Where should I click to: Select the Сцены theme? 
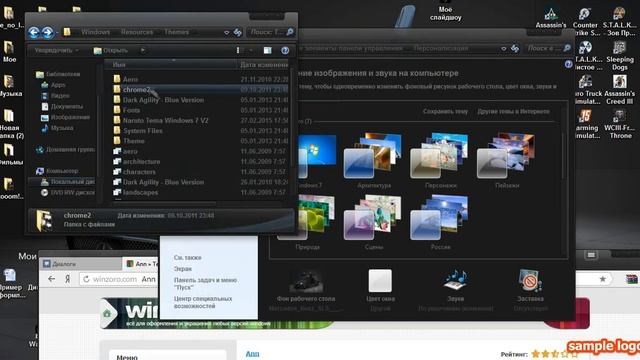pyautogui.click(x=374, y=223)
